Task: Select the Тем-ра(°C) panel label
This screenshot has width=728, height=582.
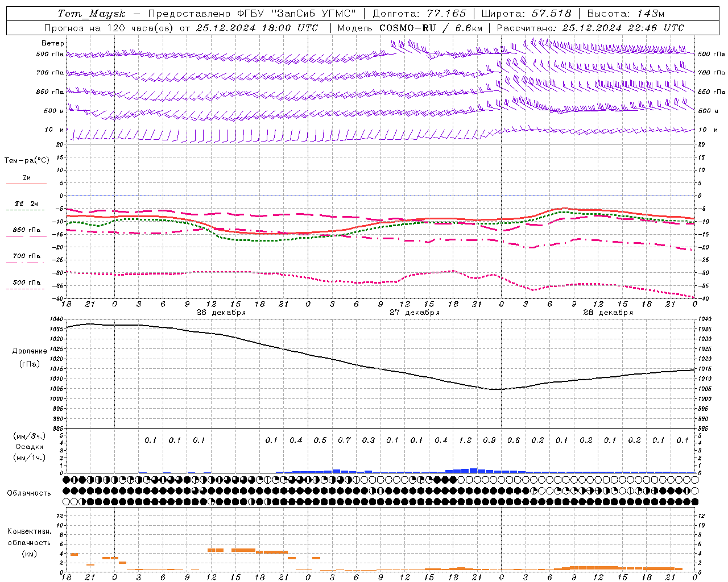Action: (27, 161)
